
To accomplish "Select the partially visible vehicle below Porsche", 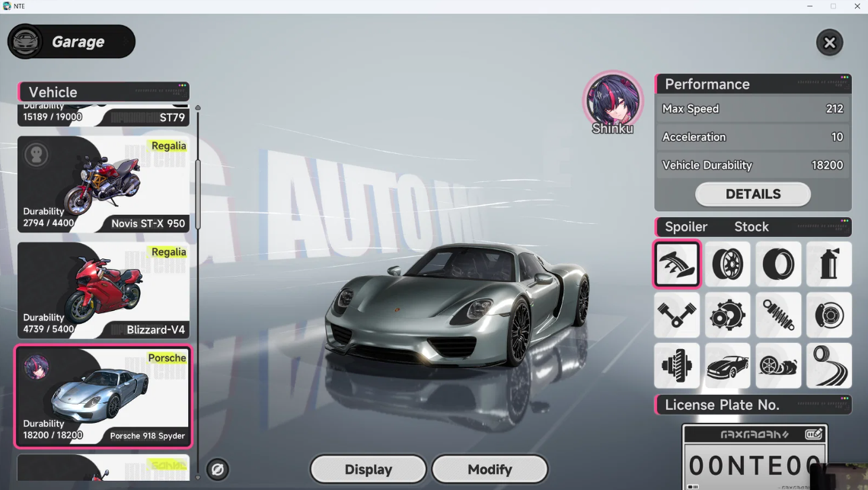I will click(104, 467).
